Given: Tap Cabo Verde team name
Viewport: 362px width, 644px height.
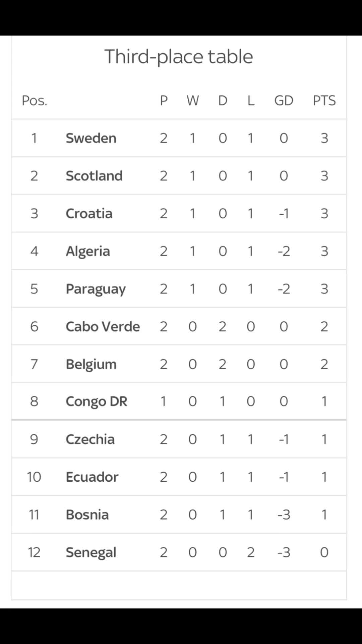Looking at the screenshot, I should [103, 326].
